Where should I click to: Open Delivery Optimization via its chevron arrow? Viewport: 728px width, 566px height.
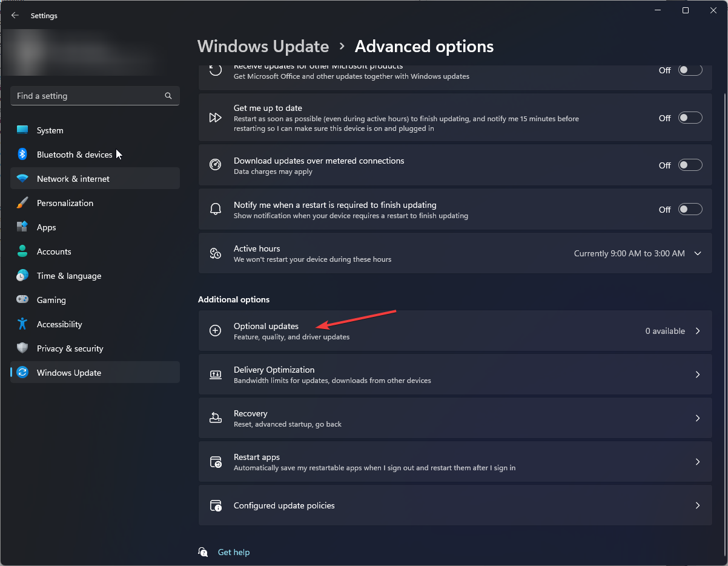coord(698,375)
